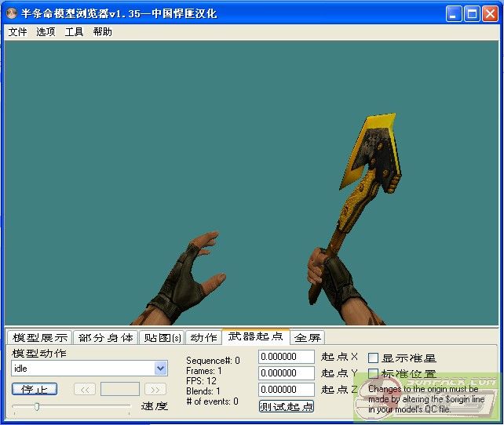The height and width of the screenshot is (425, 504).
Task: Toggle the 标准位置 checkbox
Action: click(x=374, y=374)
